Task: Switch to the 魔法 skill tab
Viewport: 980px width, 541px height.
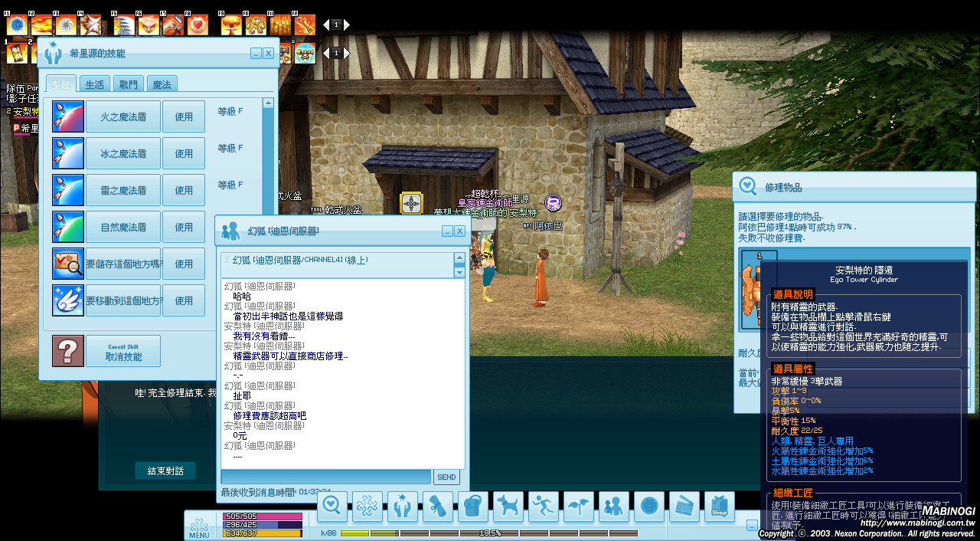Action: [x=162, y=84]
